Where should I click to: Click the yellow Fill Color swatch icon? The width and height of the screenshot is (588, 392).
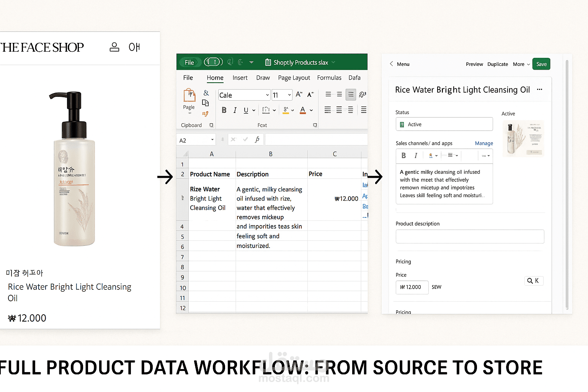[286, 110]
